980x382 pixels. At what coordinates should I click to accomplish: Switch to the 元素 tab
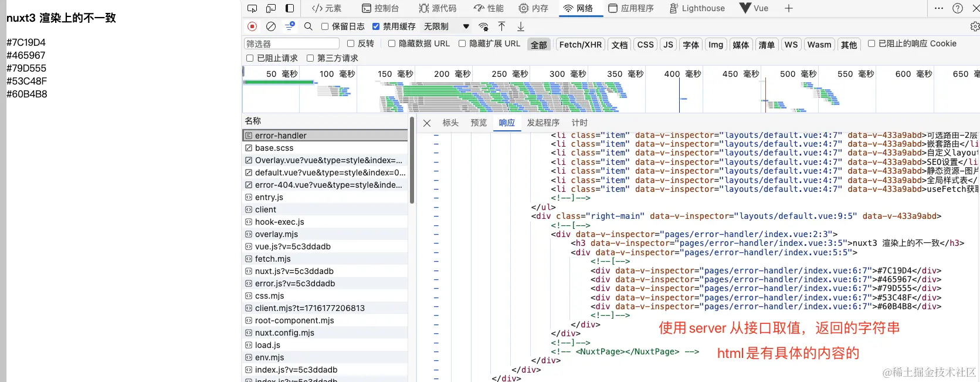(327, 8)
